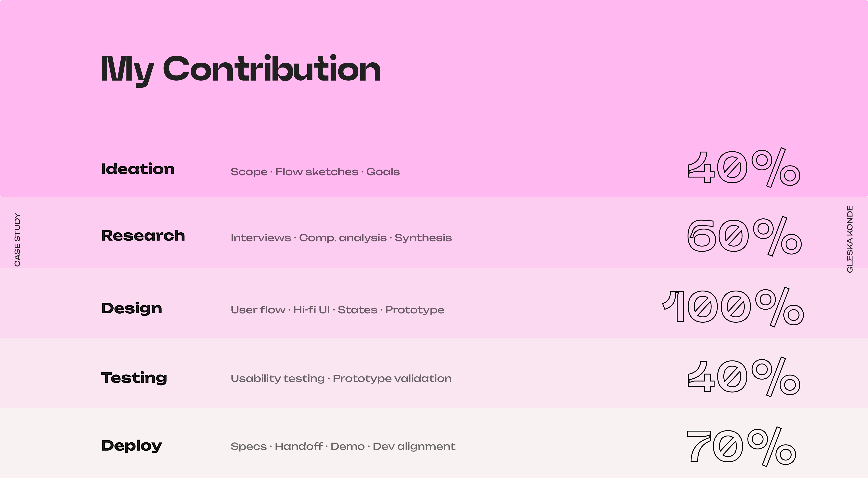Select the "Hi-fi UI" text
The height and width of the screenshot is (478, 868).
click(311, 310)
